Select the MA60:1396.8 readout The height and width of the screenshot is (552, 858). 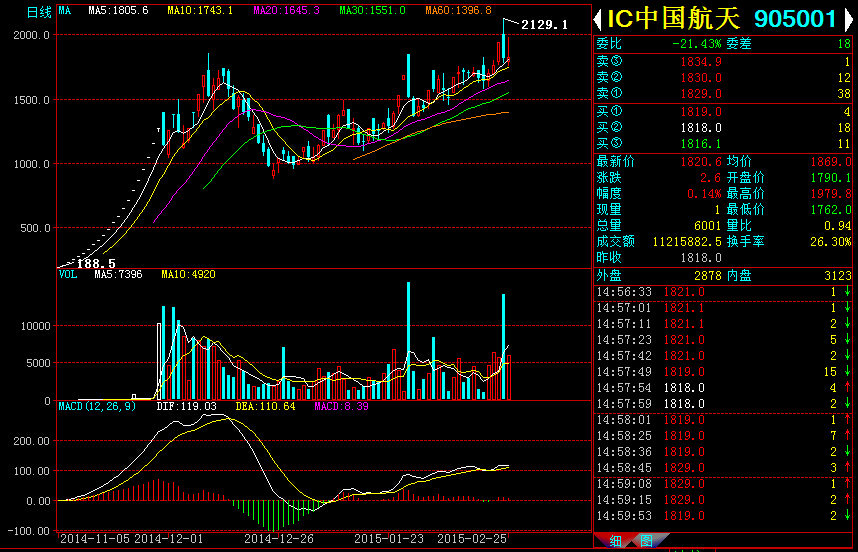click(x=459, y=10)
